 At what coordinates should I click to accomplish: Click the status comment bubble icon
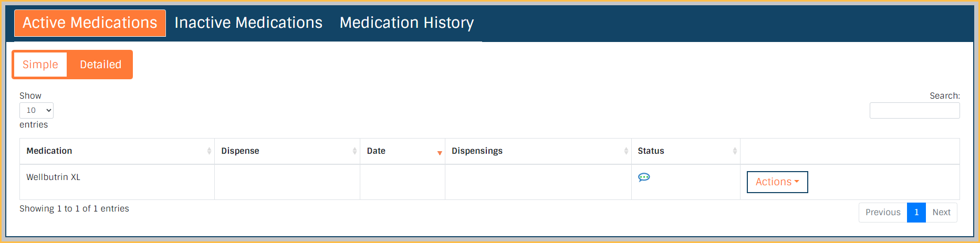(644, 177)
